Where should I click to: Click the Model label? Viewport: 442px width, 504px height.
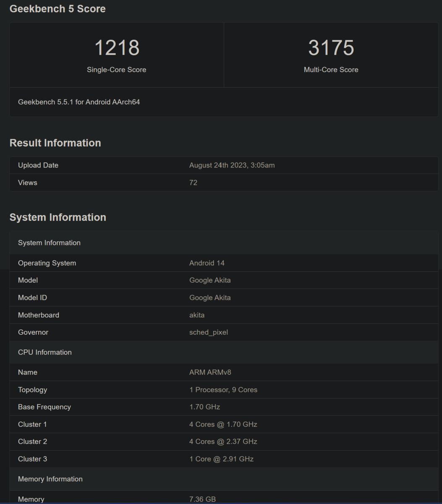pyautogui.click(x=28, y=281)
